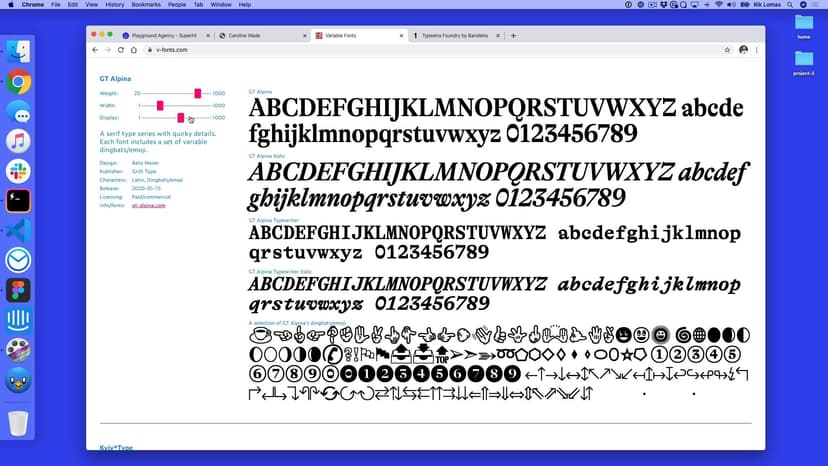Open the Terminal app from the dock
Viewport: 828px width, 466px height.
click(18, 201)
